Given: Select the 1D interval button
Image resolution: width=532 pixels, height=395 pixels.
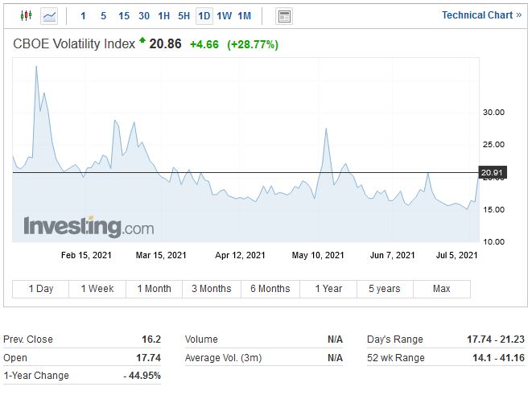Looking at the screenshot, I should [204, 16].
